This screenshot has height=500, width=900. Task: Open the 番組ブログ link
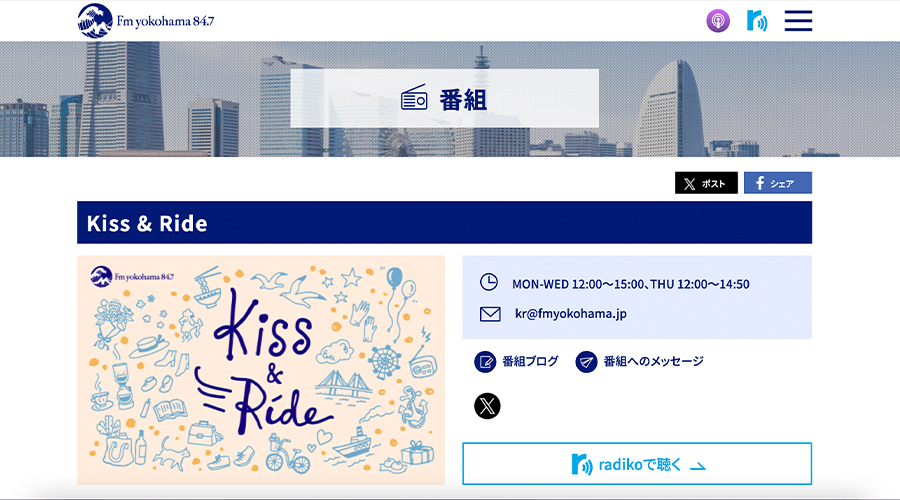tap(530, 362)
